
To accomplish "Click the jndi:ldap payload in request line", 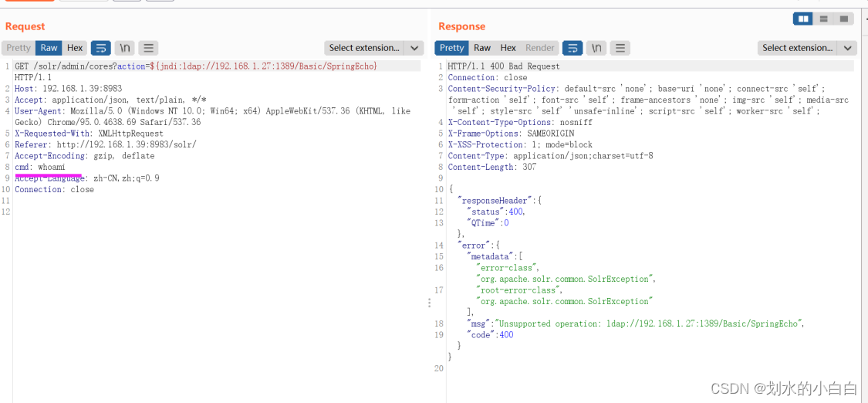I will [265, 66].
